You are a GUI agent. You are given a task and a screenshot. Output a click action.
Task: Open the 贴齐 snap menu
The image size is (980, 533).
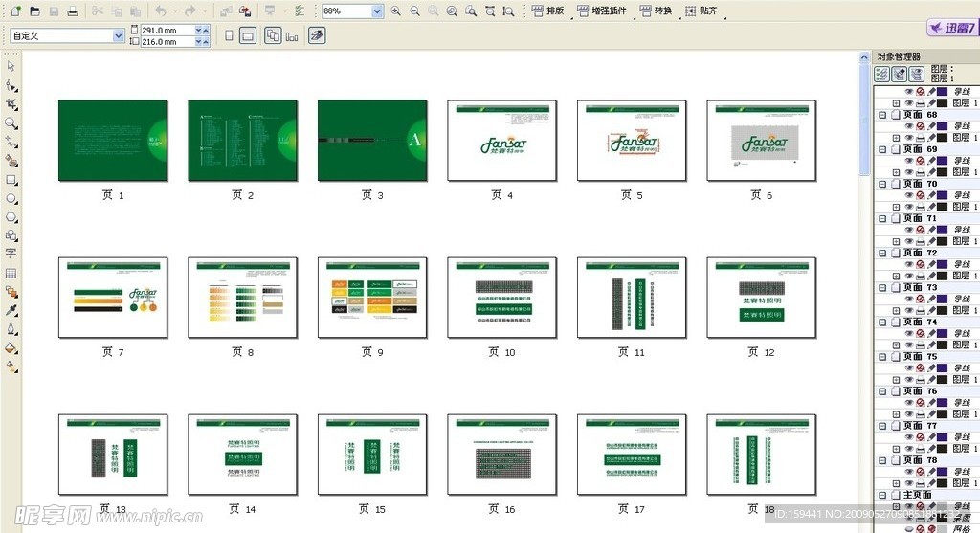click(x=702, y=11)
